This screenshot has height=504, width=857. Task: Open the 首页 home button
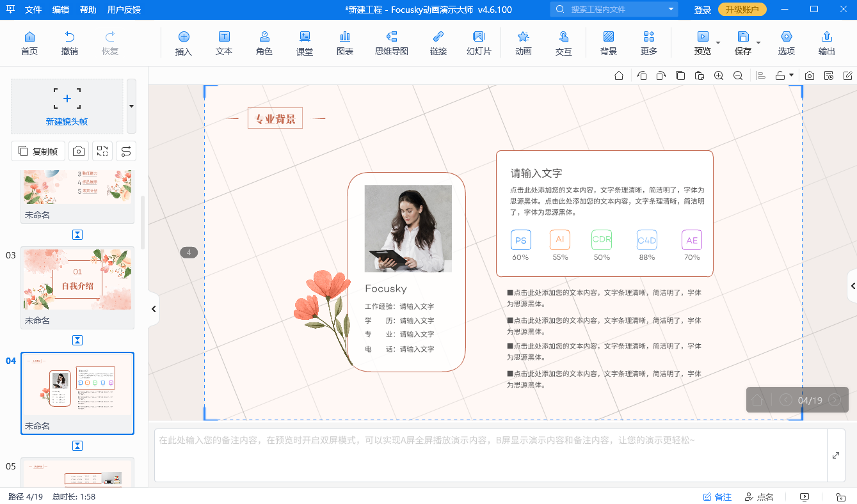[29, 43]
